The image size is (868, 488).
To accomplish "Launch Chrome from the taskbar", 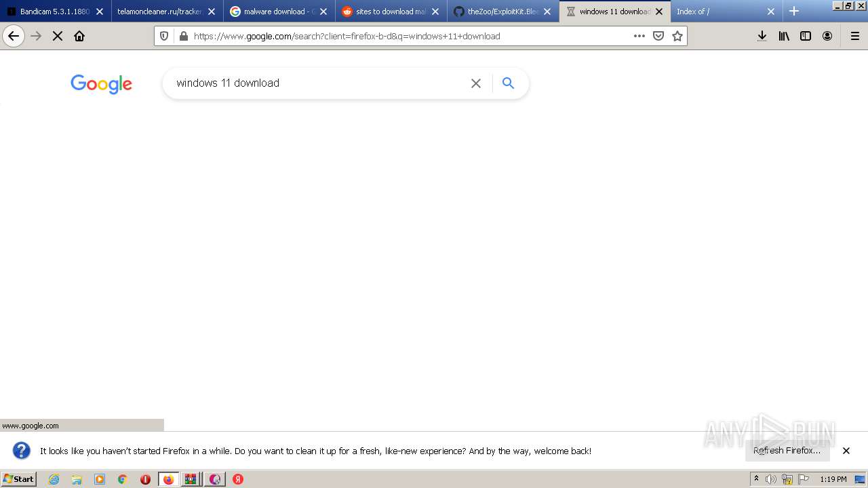I will click(x=123, y=479).
